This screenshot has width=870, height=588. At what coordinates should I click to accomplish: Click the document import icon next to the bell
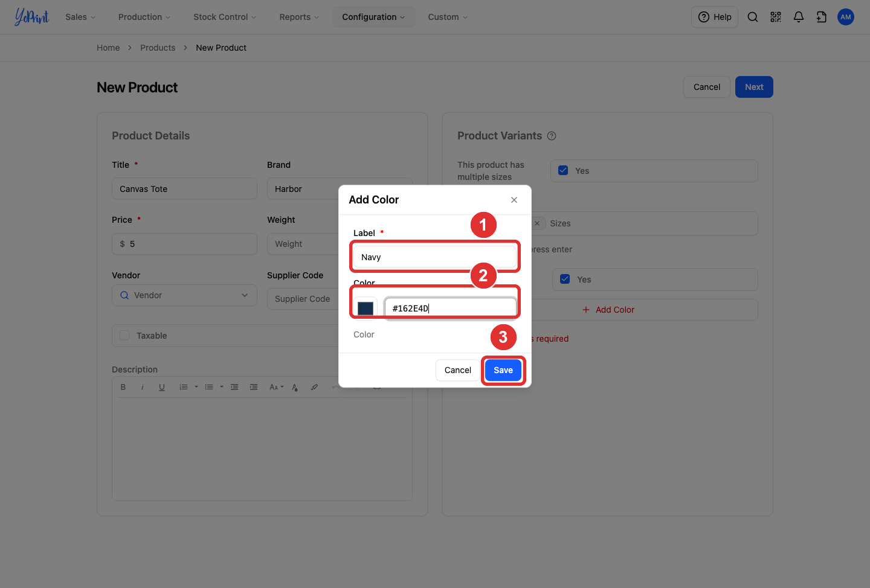822,17
